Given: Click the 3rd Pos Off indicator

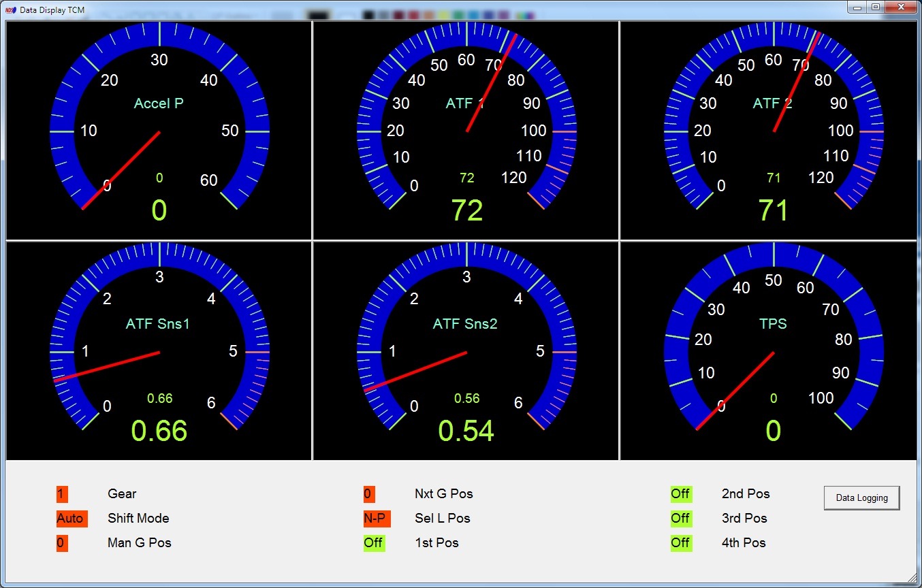Looking at the screenshot, I should pyautogui.click(x=681, y=519).
